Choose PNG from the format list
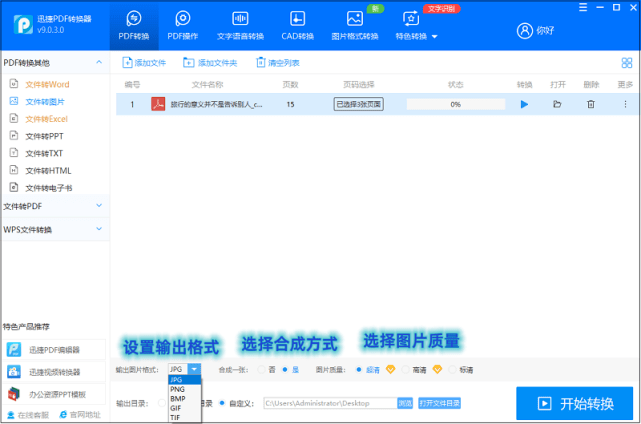Image resolution: width=641 pixels, height=424 pixels. point(185,389)
